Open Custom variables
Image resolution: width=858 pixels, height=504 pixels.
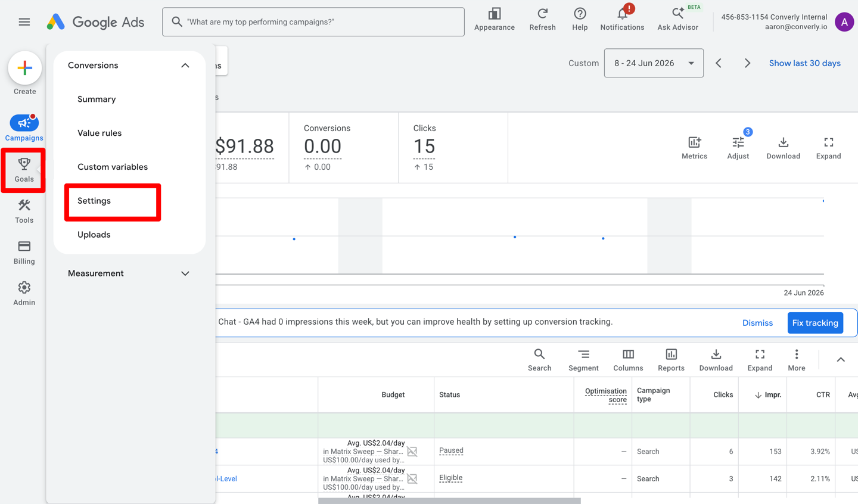point(113,167)
